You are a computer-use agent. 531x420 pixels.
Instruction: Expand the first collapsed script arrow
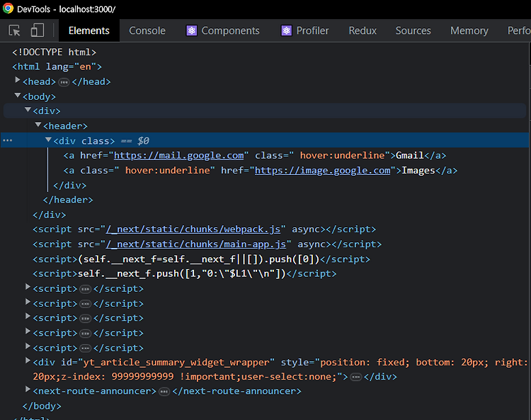click(28, 287)
